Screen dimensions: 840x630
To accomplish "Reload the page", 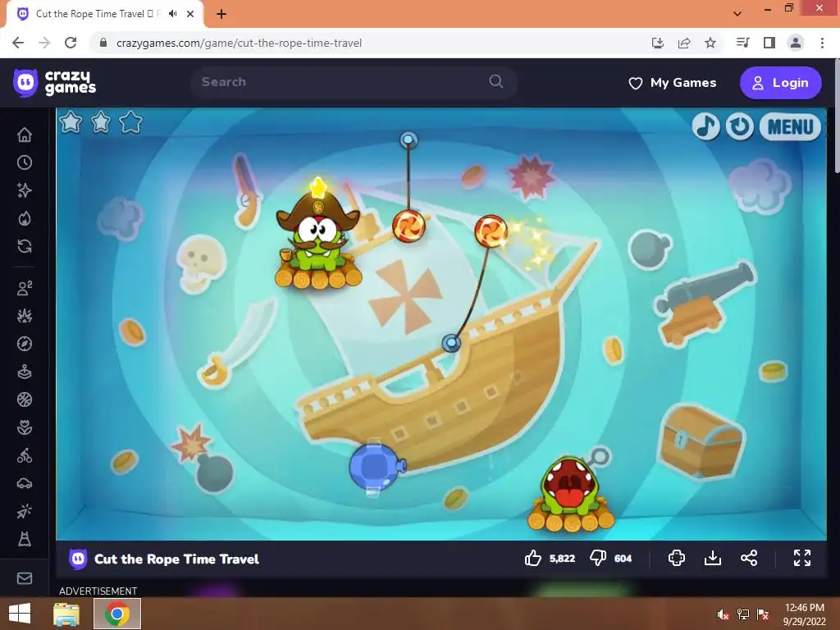I will click(71, 43).
